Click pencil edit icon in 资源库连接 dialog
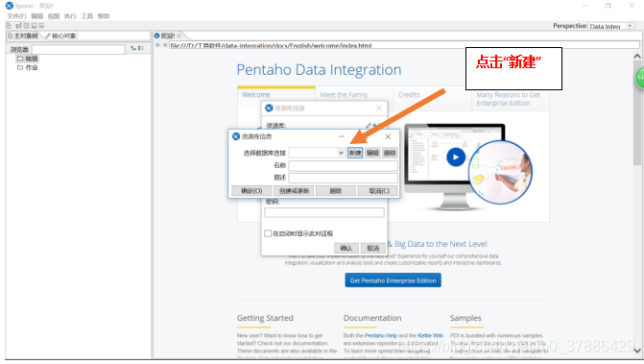Viewport: 644px width, 364px height. coord(369,125)
